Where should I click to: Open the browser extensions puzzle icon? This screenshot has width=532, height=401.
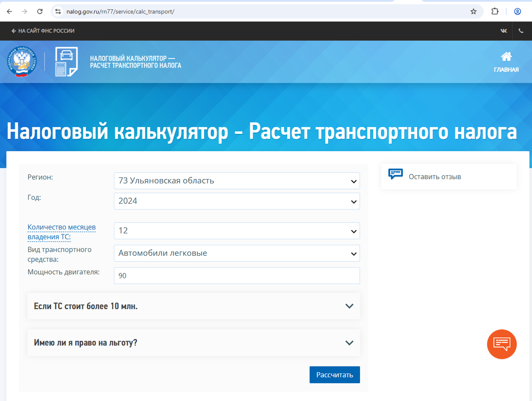point(495,12)
